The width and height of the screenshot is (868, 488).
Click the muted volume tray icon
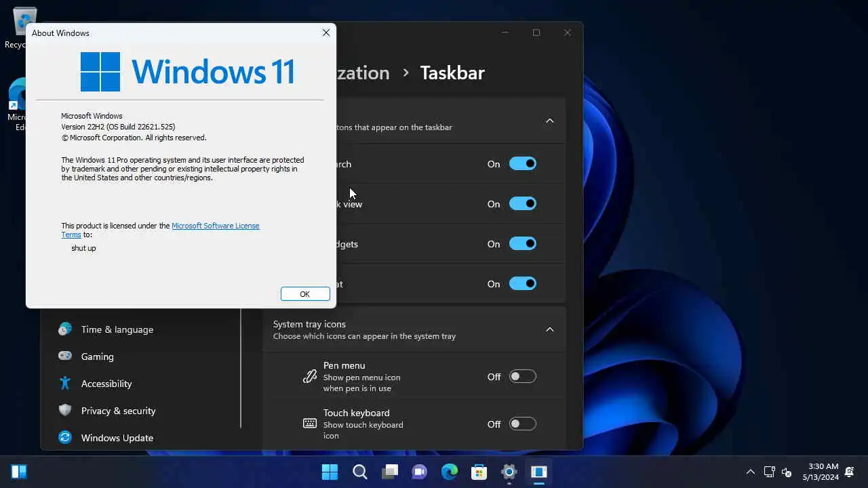pos(787,472)
